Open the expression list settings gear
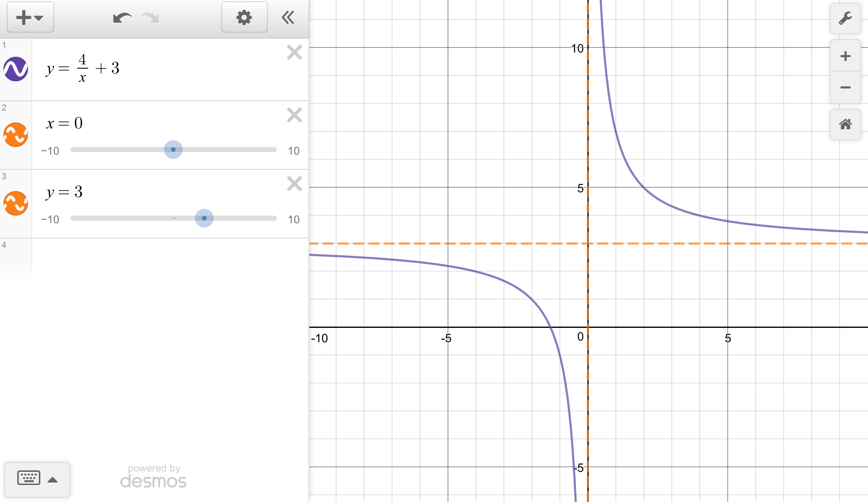The image size is (868, 502). [244, 17]
